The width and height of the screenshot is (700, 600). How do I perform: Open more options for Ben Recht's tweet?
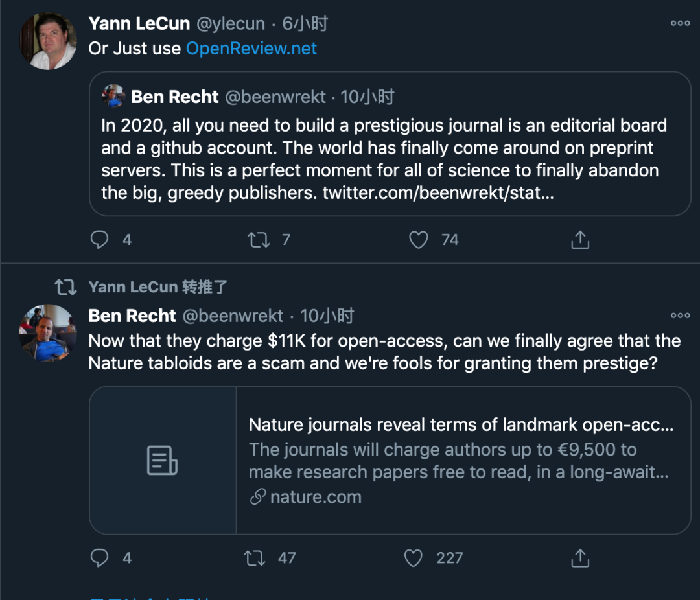coord(680,316)
